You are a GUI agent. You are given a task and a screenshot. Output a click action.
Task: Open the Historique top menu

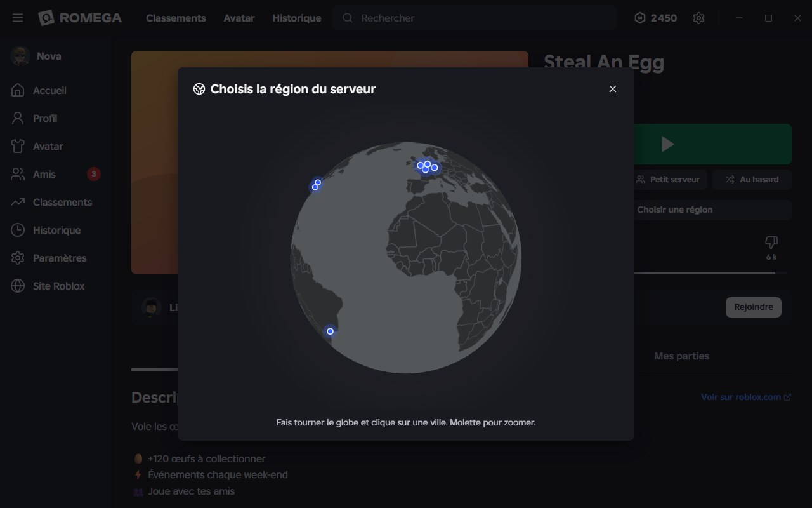pyautogui.click(x=296, y=18)
